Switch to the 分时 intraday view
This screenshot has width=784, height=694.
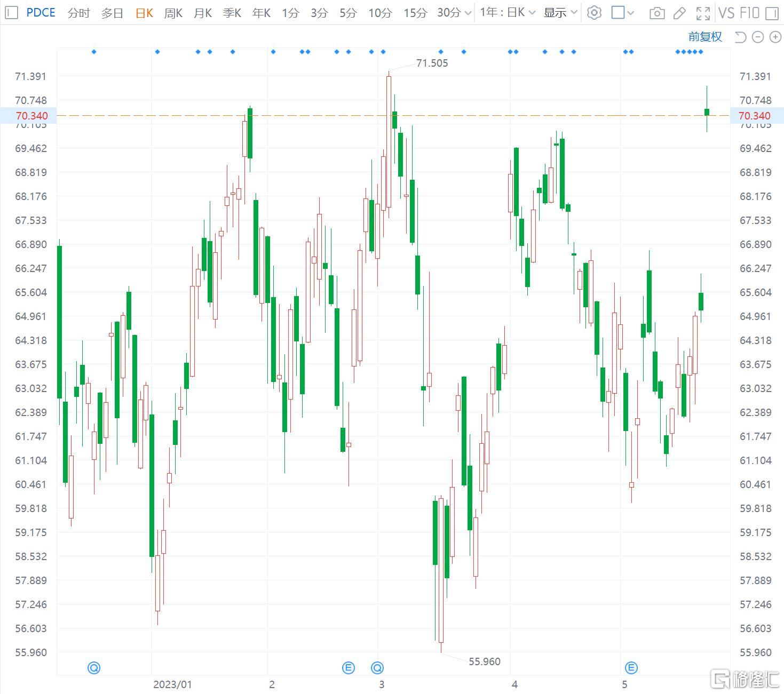coord(78,12)
